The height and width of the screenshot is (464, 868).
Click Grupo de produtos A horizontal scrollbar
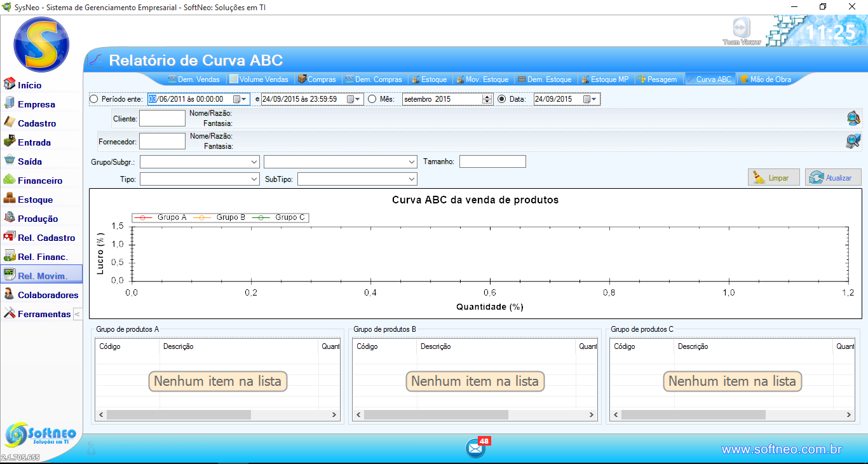pos(179,414)
